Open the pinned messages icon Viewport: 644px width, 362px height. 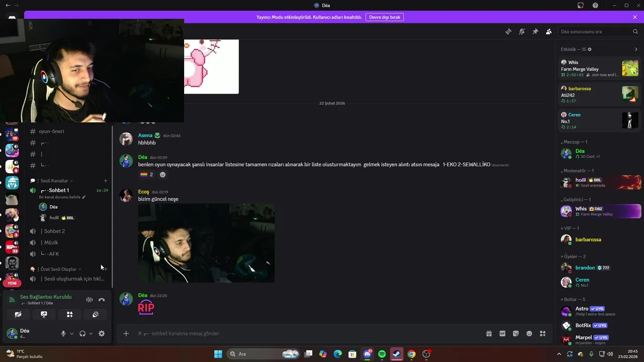(535, 31)
